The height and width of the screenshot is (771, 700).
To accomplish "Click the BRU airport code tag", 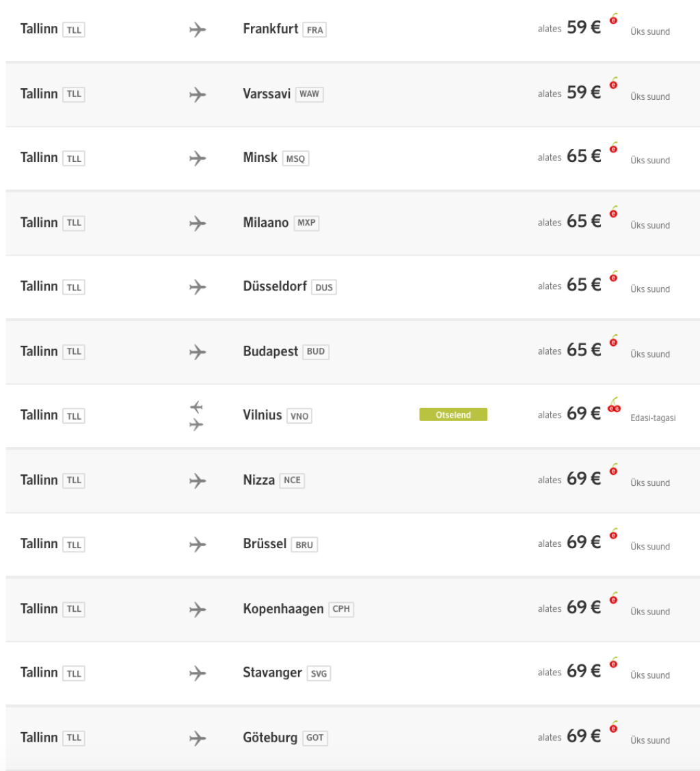I will tap(304, 545).
